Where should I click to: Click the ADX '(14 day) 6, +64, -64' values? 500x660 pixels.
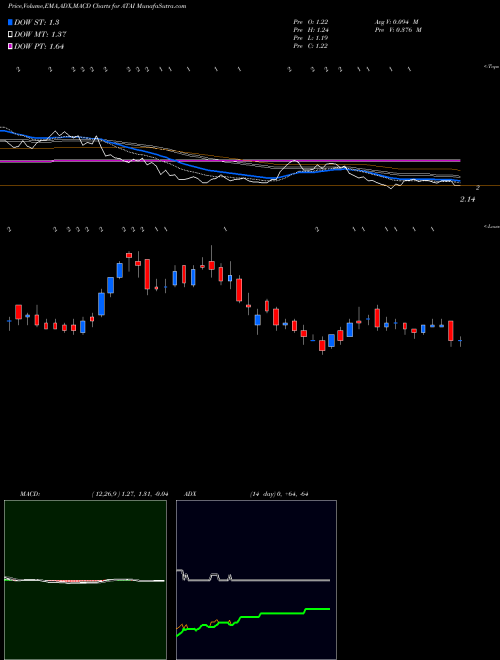278,494
